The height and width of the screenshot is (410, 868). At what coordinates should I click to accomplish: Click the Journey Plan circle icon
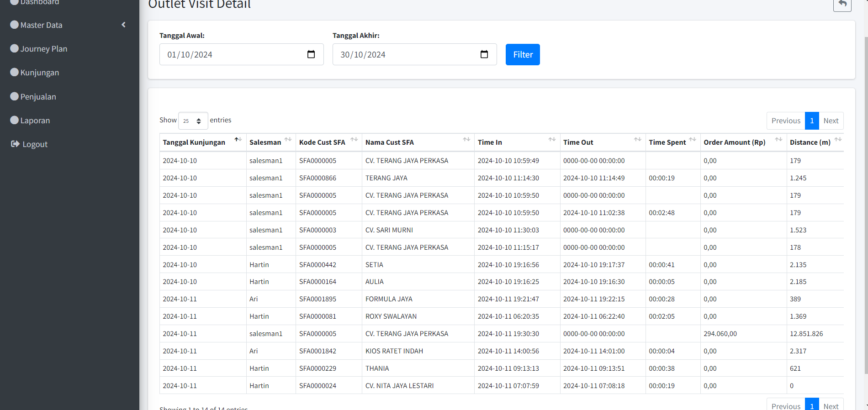click(15, 48)
